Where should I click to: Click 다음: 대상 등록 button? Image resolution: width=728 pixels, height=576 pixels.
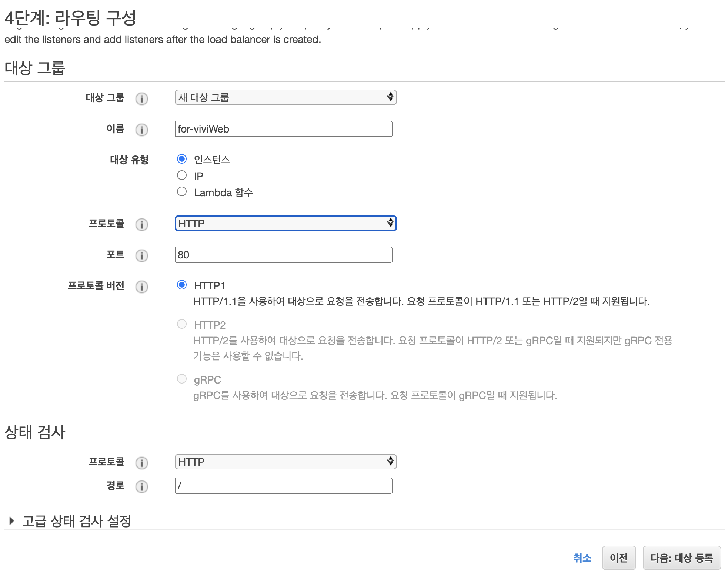point(681,558)
